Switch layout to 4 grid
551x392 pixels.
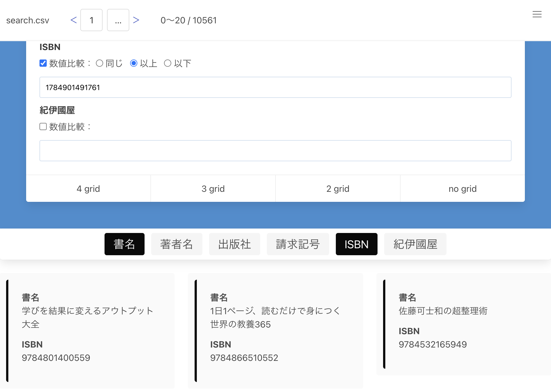(88, 188)
